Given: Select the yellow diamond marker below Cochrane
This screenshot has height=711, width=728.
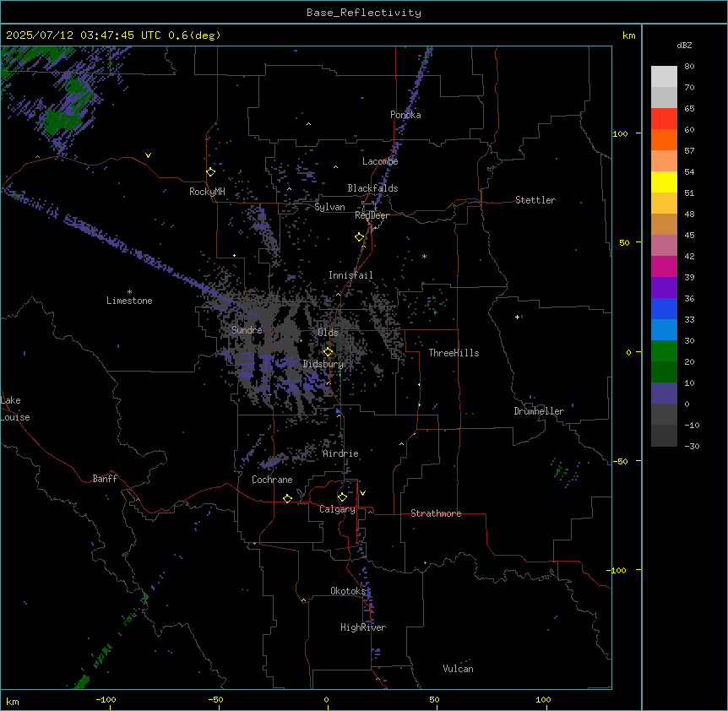Looking at the screenshot, I should [x=287, y=498].
